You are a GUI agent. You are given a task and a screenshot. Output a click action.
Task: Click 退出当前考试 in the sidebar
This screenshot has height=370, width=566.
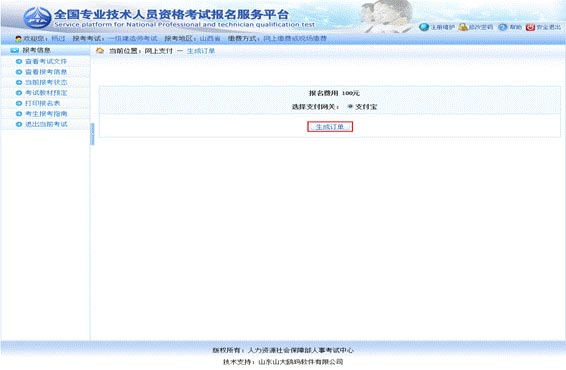tap(46, 124)
